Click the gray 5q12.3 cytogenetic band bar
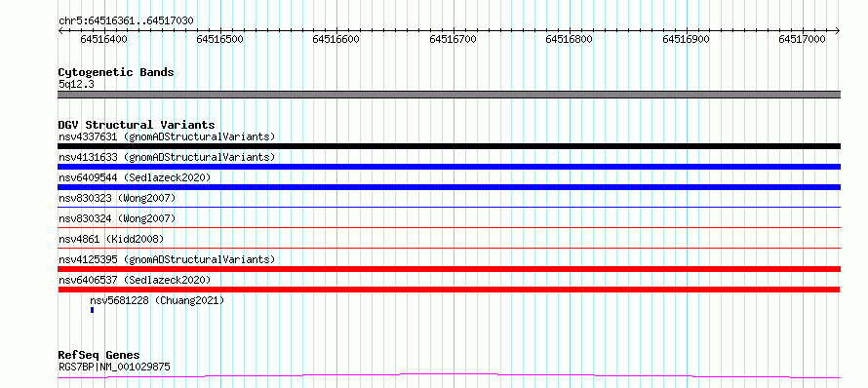The width and height of the screenshot is (868, 388). (x=449, y=95)
